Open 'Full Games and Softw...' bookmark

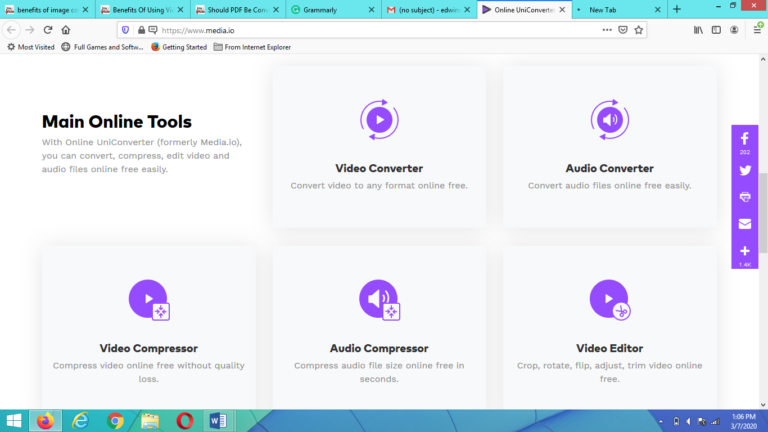[102, 47]
